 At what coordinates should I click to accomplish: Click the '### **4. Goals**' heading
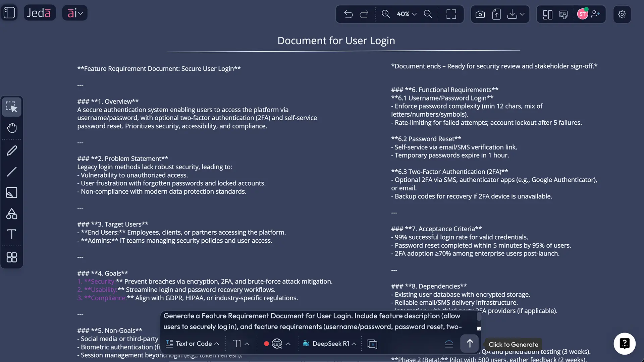click(x=102, y=273)
